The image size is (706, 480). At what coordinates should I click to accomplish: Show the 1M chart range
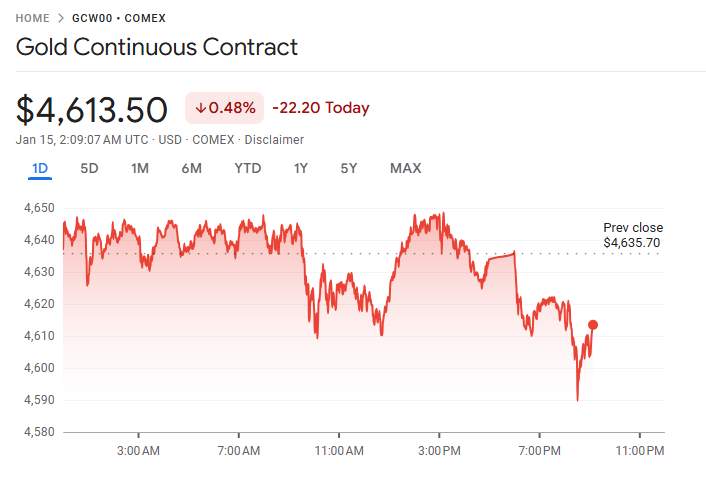(140, 168)
